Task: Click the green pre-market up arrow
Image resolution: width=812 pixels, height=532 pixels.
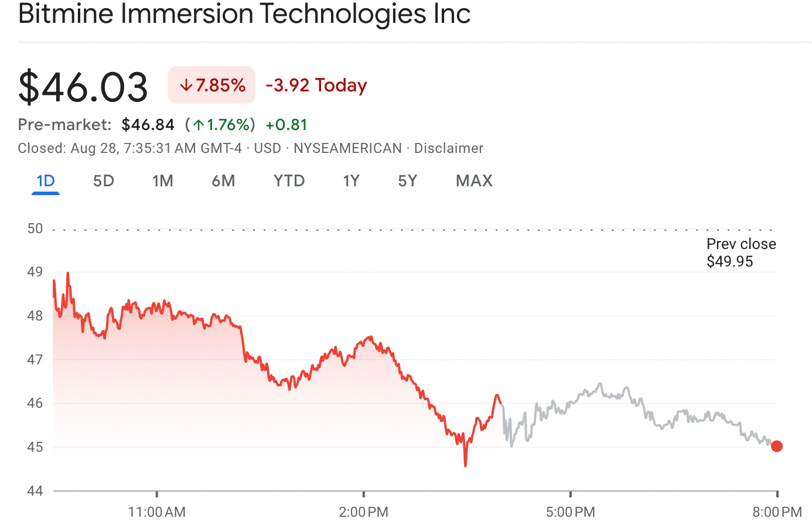Action: (x=199, y=125)
